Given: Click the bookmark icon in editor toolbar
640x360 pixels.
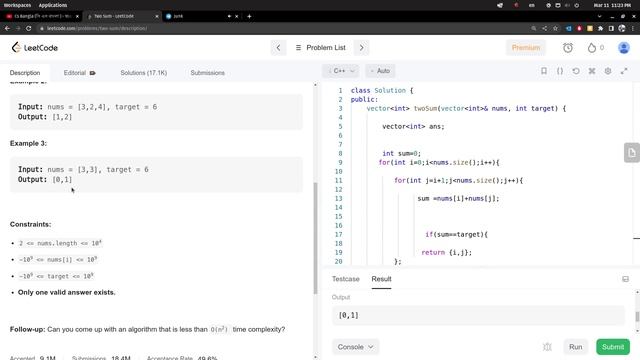Looking at the screenshot, I should pyautogui.click(x=544, y=71).
